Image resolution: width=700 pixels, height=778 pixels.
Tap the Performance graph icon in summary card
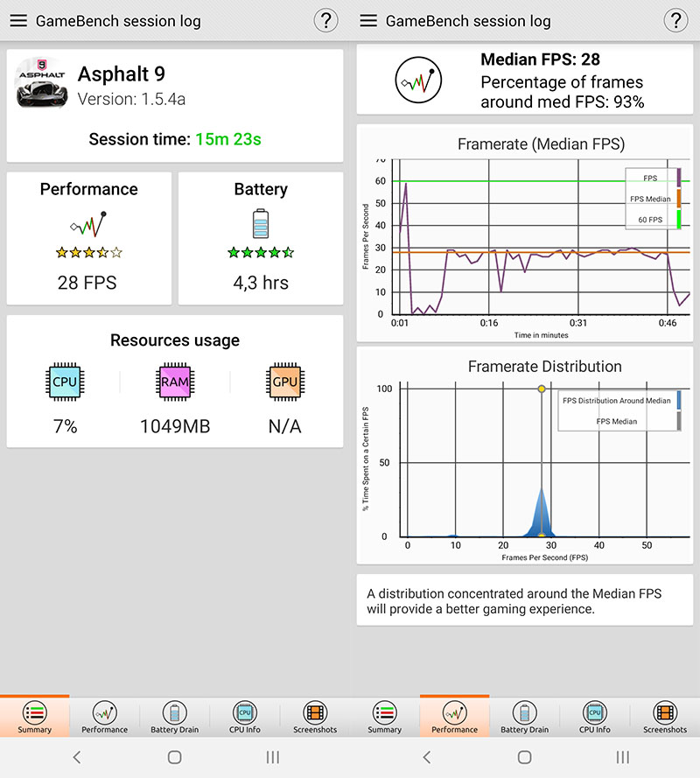88,224
